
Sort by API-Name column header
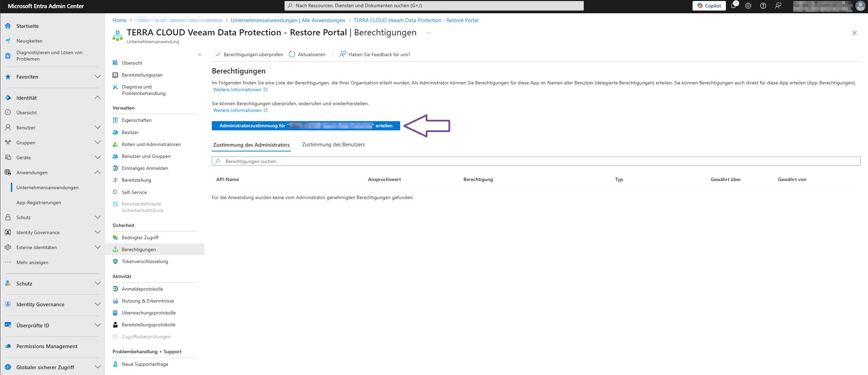tap(227, 179)
